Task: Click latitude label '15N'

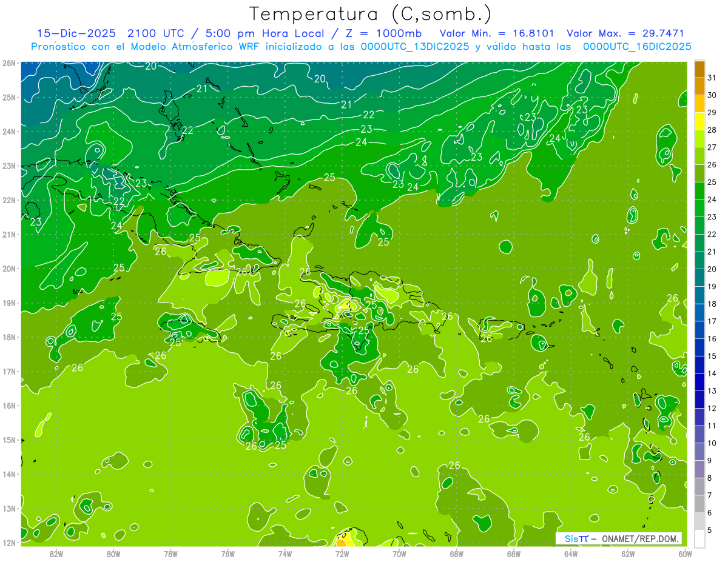Action: coord(9,440)
